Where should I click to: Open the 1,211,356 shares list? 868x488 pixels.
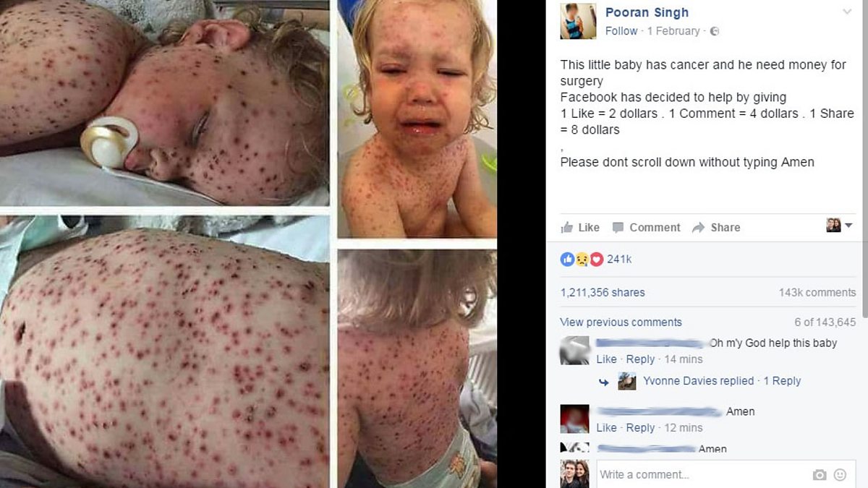point(603,293)
